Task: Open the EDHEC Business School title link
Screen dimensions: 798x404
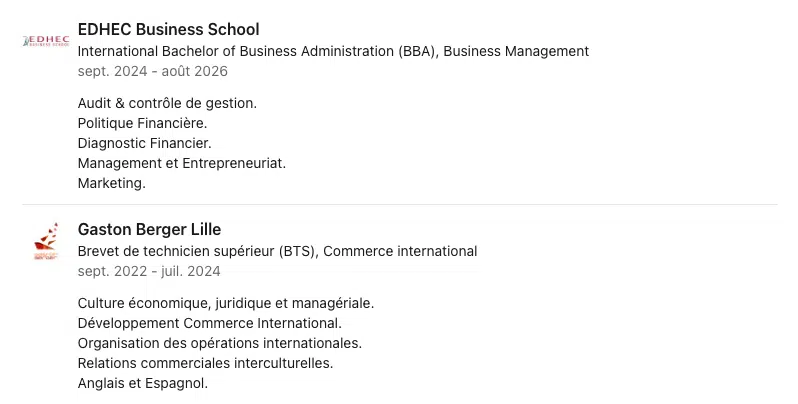Action: pos(168,29)
